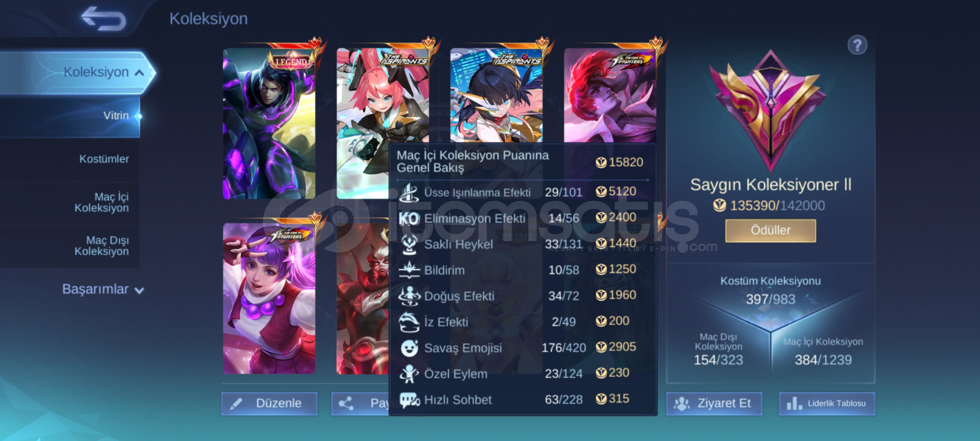
Task: Click the Üsse Işınlanma Efekti icon
Action: [409, 192]
